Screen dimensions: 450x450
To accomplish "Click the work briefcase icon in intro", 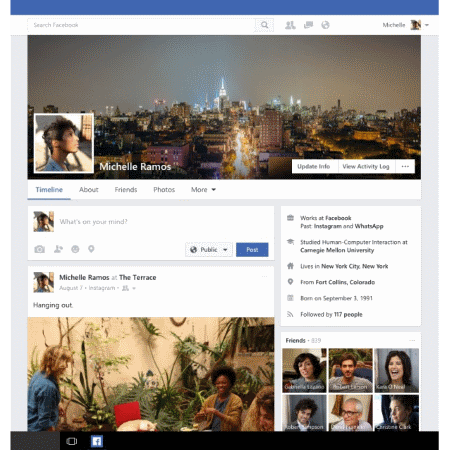I will tap(290, 218).
